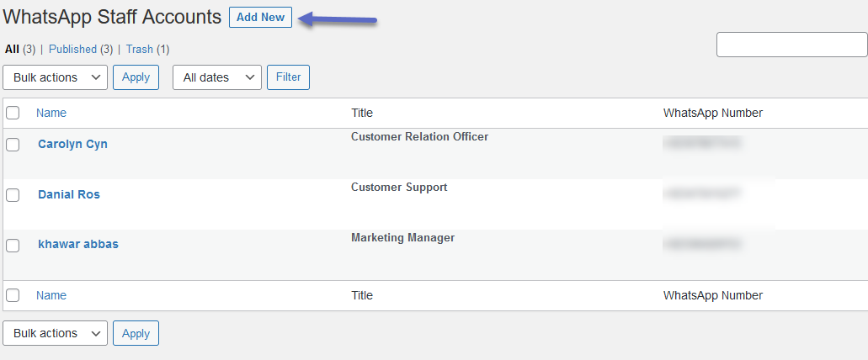Click the Filter button

pyautogui.click(x=288, y=77)
